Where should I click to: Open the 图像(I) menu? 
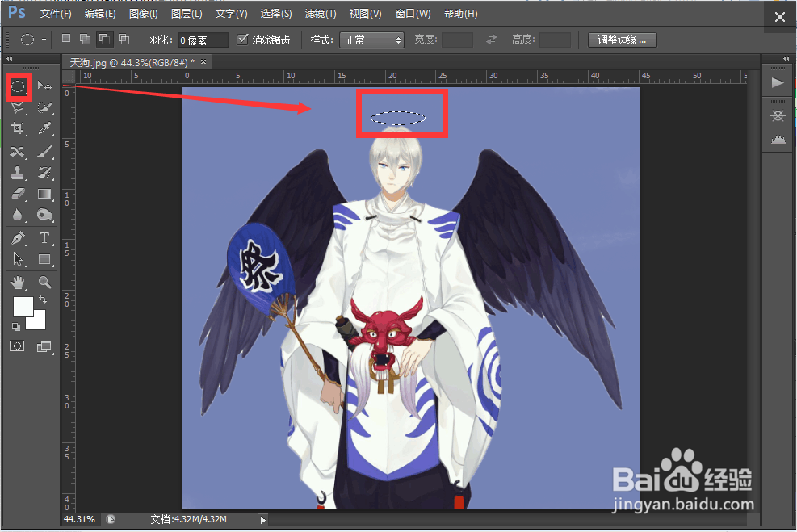pos(144,14)
